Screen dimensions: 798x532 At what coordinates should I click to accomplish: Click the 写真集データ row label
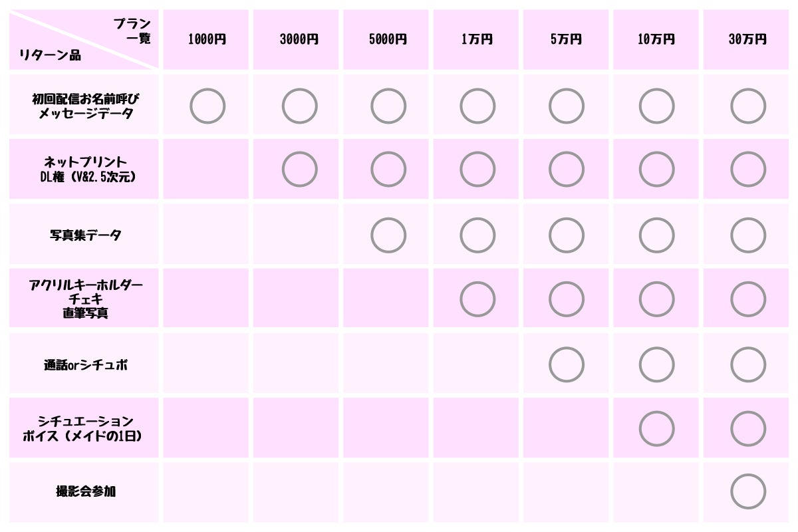86,235
